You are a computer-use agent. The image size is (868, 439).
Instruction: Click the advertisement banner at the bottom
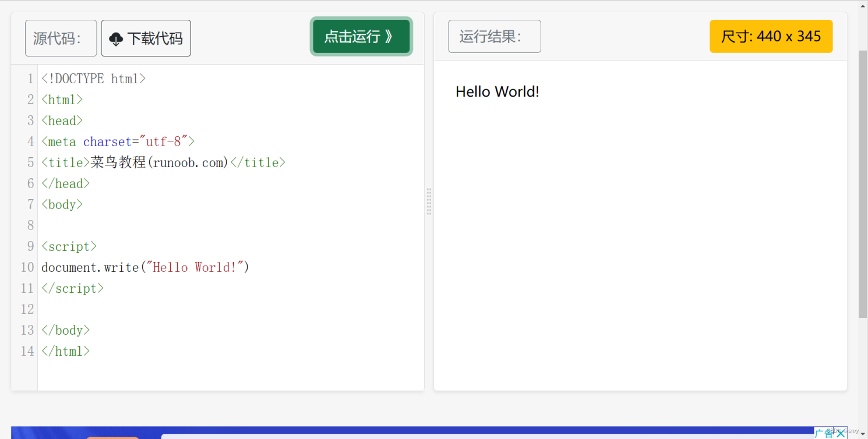tap(429, 433)
